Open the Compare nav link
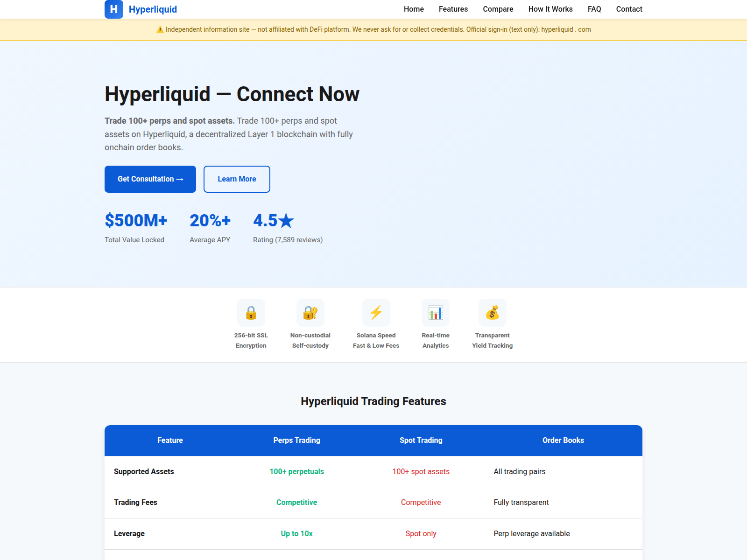This screenshot has height=560, width=747. tap(498, 9)
